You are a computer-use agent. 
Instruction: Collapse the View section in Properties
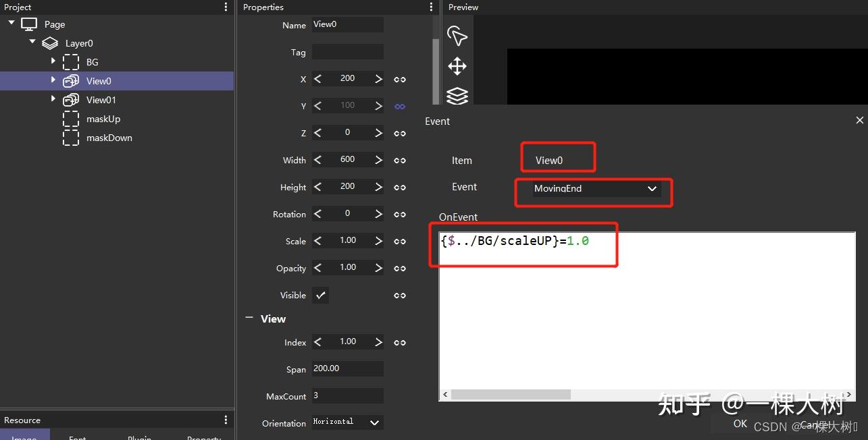click(249, 319)
